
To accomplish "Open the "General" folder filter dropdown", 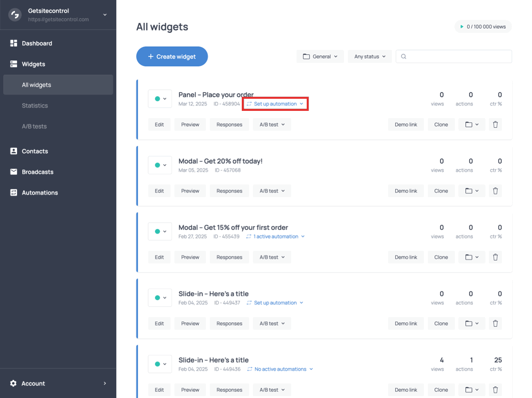I will click(320, 56).
